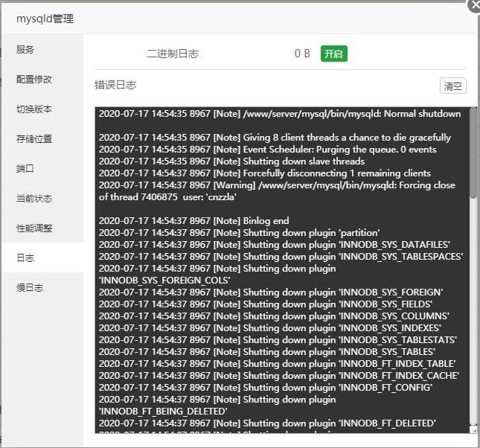The image size is (480, 448).
Task: Switch to the 配置修改 section
Action: pyautogui.click(x=34, y=80)
